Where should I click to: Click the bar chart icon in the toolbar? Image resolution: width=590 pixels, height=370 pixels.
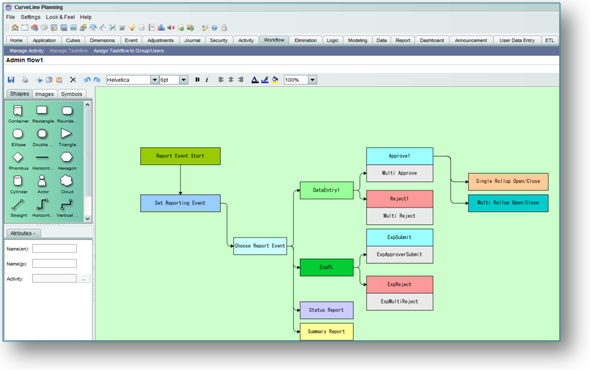[x=161, y=27]
